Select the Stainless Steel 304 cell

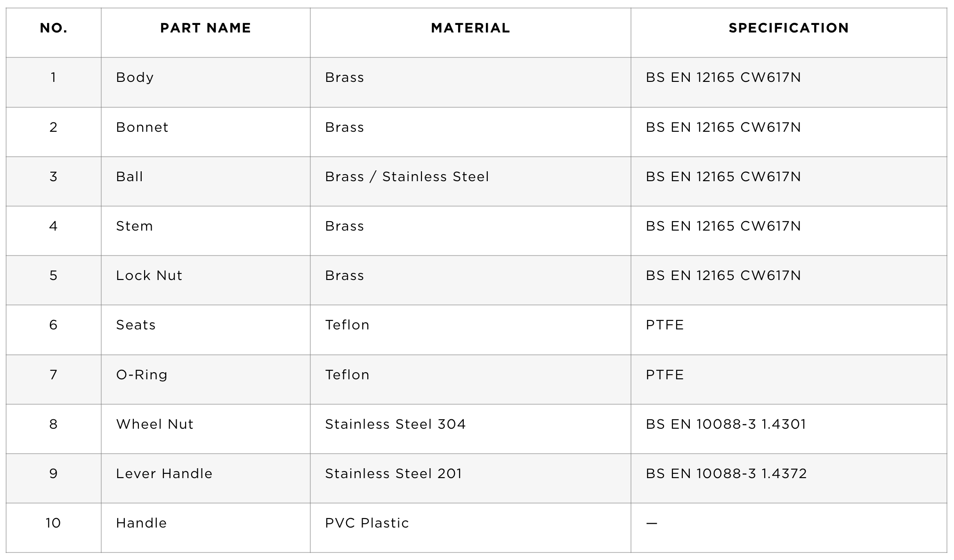pos(470,429)
